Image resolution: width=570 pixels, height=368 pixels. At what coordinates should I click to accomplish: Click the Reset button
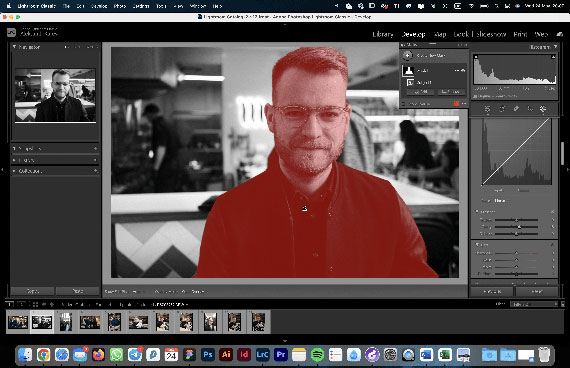[537, 291]
